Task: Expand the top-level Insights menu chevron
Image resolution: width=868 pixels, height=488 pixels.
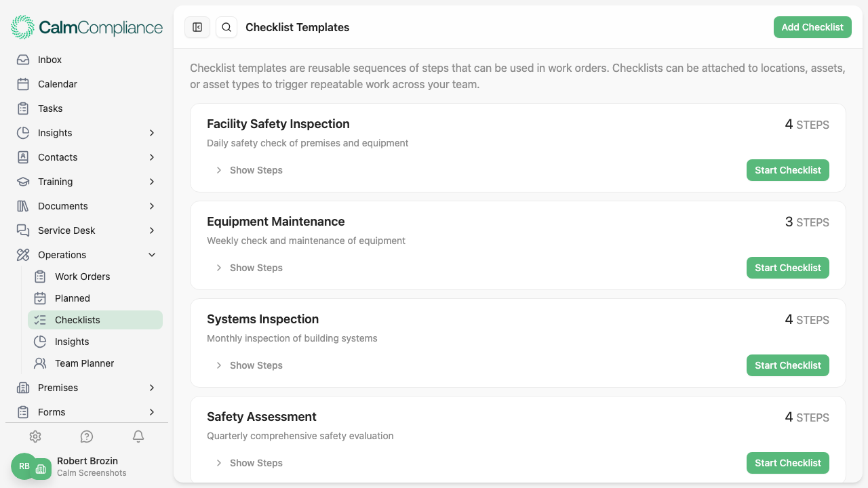Action: coord(152,133)
